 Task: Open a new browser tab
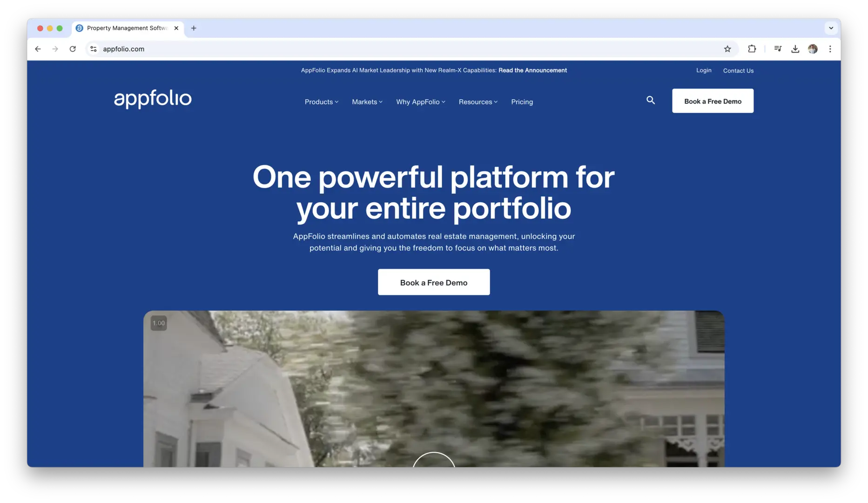click(194, 28)
